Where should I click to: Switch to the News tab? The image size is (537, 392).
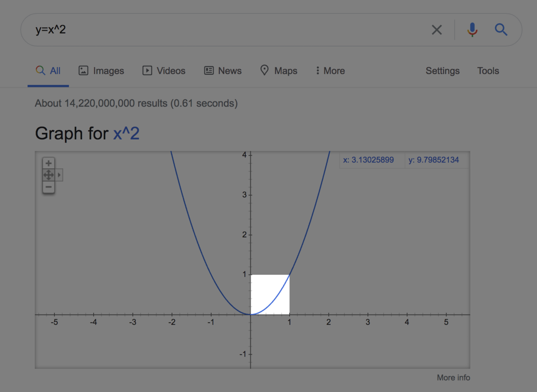click(x=223, y=71)
